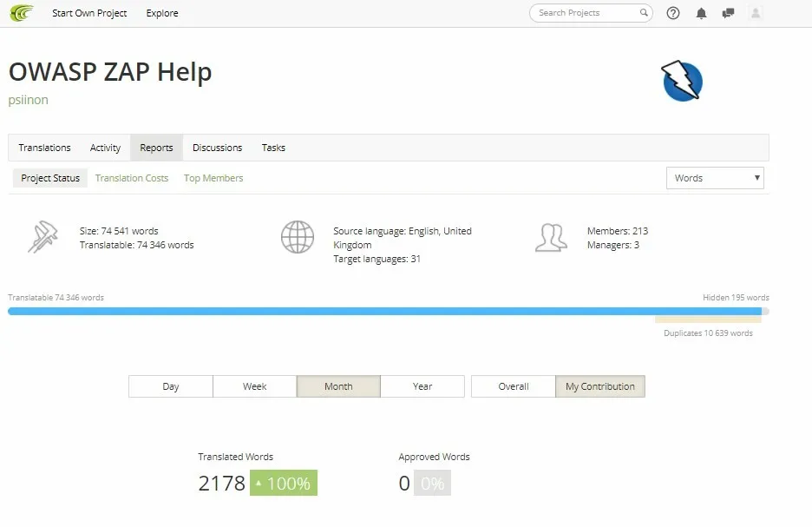Viewport: 812px width, 527px height.
Task: Open the Explore link
Action: click(162, 13)
